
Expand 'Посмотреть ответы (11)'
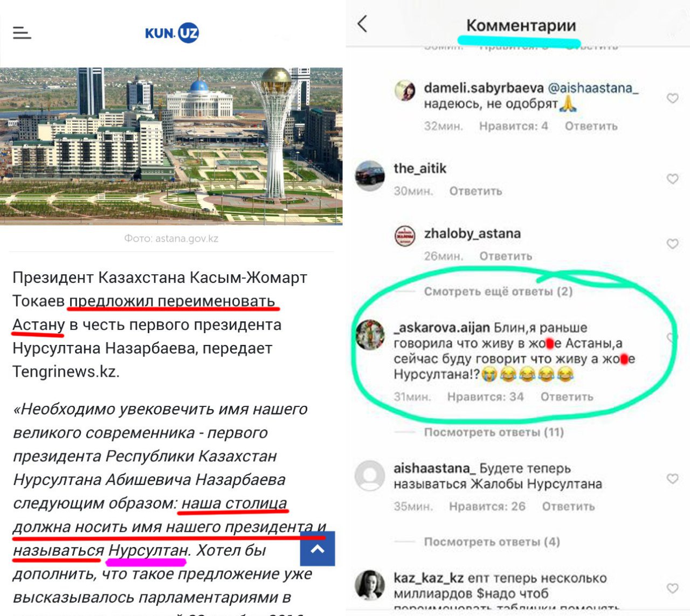point(494,432)
